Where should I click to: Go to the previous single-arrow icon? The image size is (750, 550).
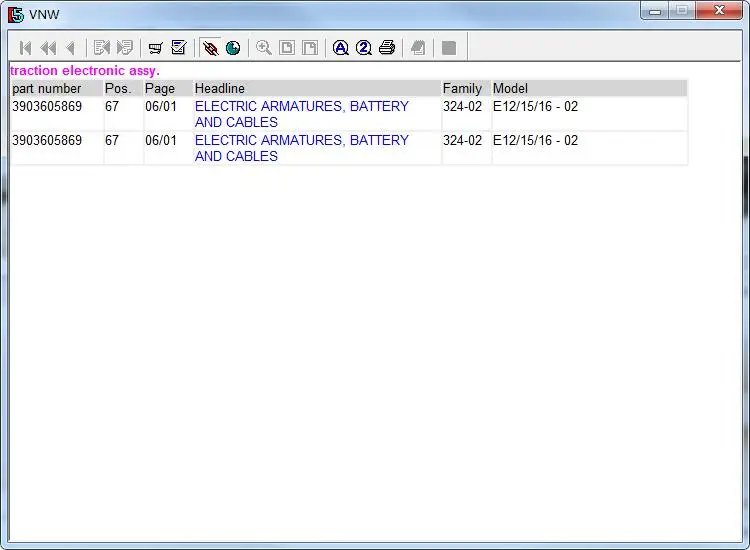click(71, 48)
